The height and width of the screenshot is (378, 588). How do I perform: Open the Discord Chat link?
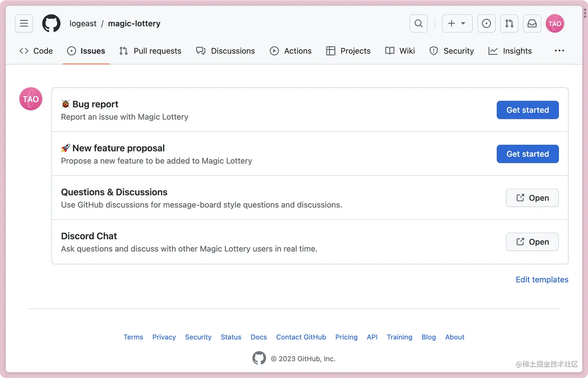(532, 242)
